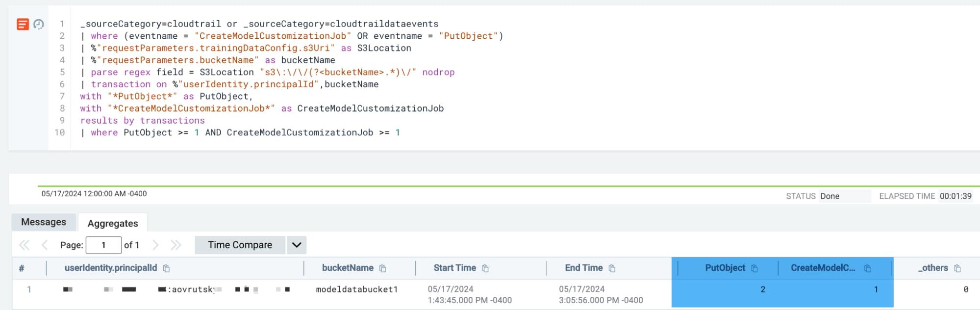Screen dimensions: 980x310
Task: Sort by bucketName column header
Action: pos(348,268)
